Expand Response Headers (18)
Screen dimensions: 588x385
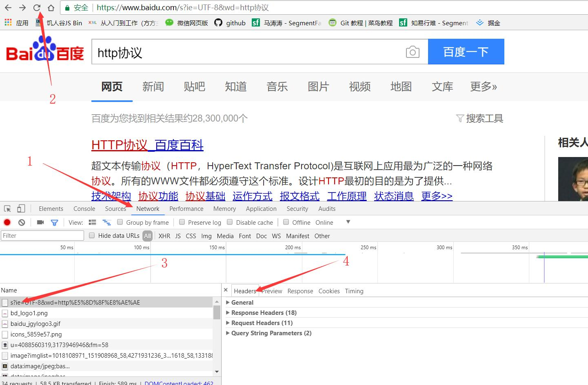click(x=261, y=313)
